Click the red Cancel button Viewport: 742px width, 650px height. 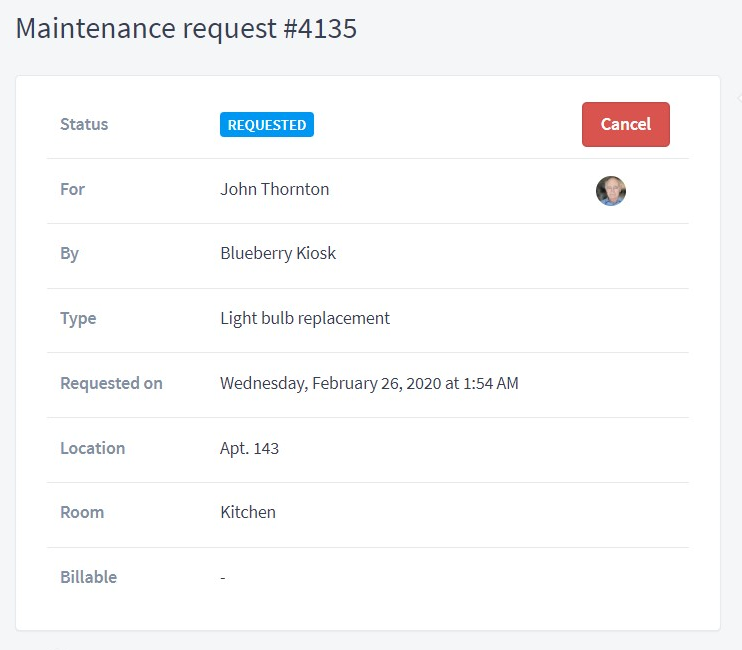tap(626, 124)
